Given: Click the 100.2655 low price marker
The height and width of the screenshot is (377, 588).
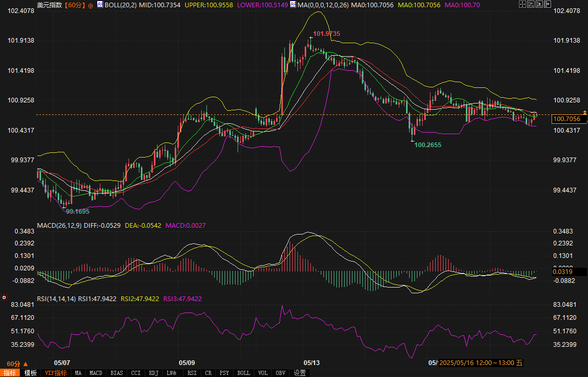Looking at the screenshot, I should click(x=428, y=145).
